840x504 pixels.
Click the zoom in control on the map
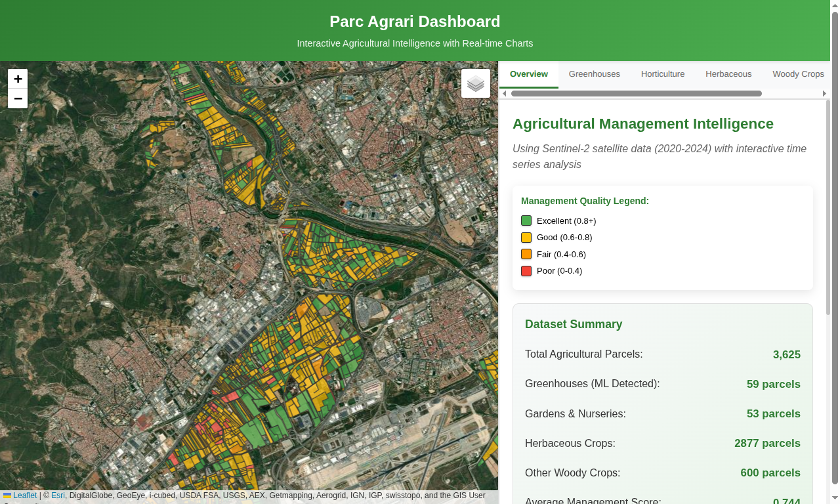(x=18, y=78)
